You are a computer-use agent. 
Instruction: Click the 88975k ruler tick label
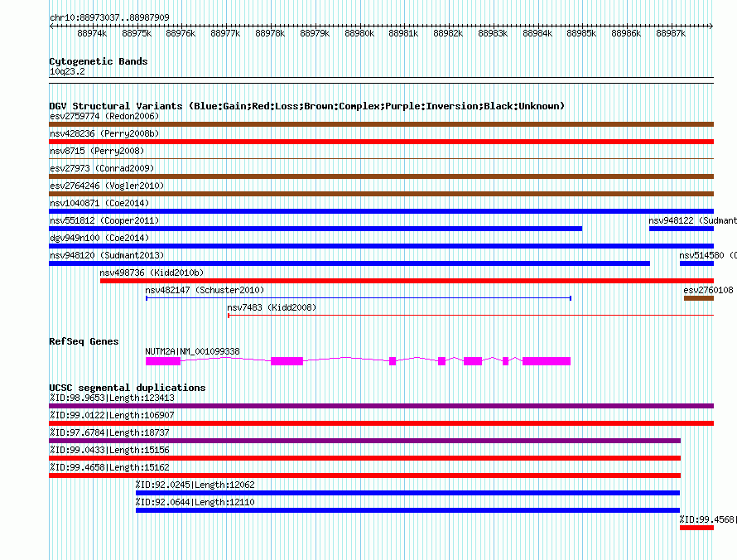click(x=137, y=33)
